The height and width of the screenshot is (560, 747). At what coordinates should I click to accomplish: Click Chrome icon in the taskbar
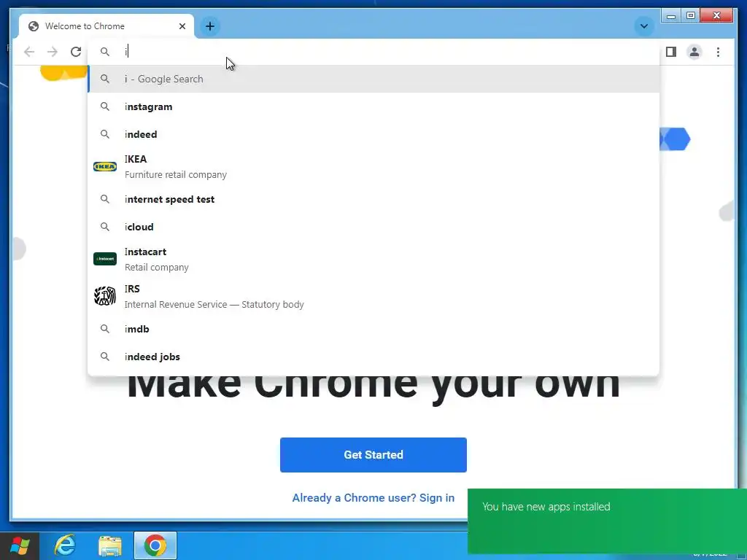point(155,545)
